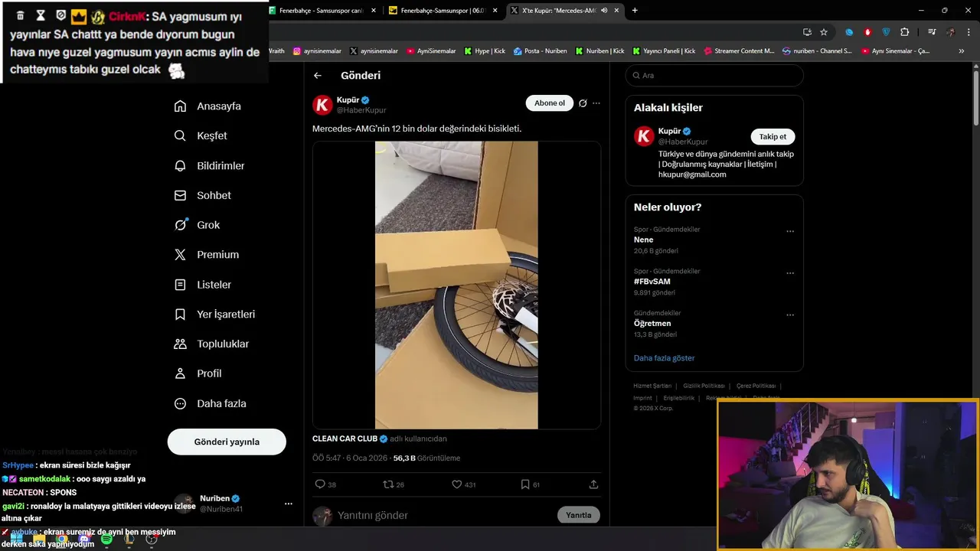Open Sohbet messages in sidebar
This screenshot has height=551, width=980.
[x=203, y=195]
